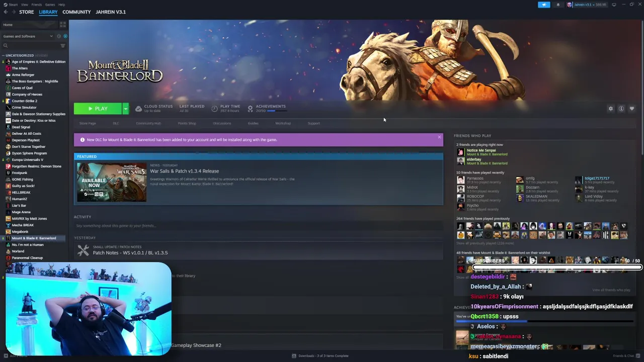Click the omfg friend avatar

pyautogui.click(x=520, y=180)
